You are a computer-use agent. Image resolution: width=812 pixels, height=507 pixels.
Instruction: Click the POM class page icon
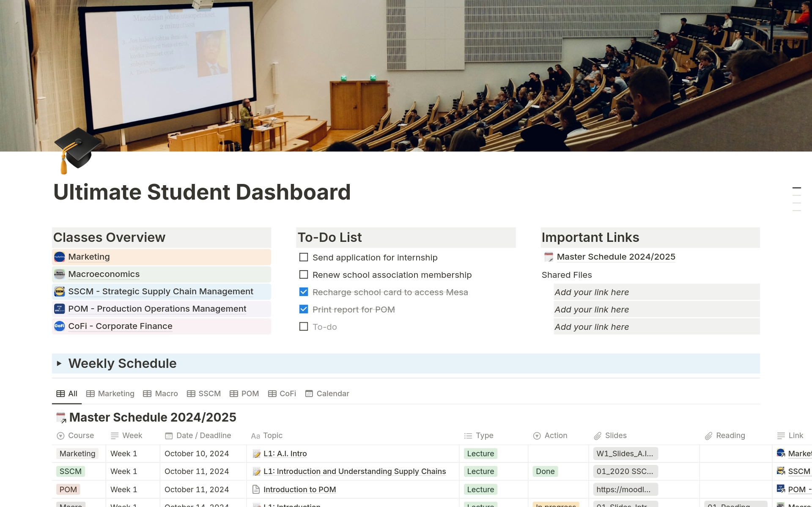pyautogui.click(x=59, y=309)
